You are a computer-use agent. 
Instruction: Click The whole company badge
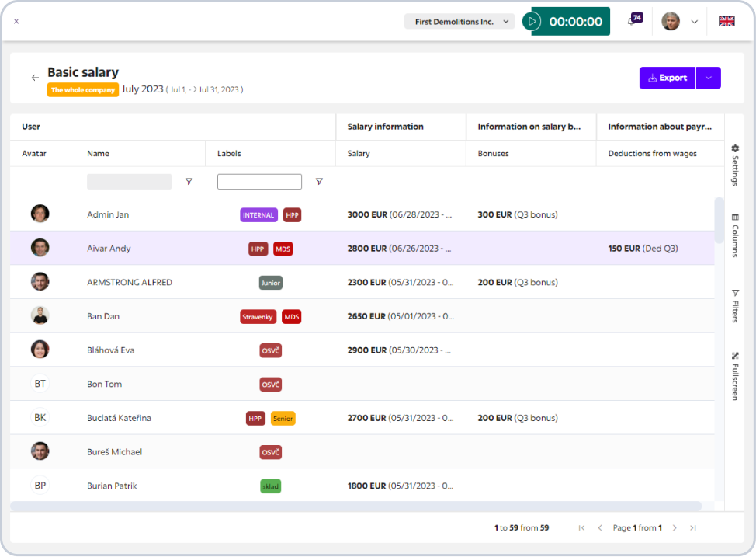pos(83,90)
